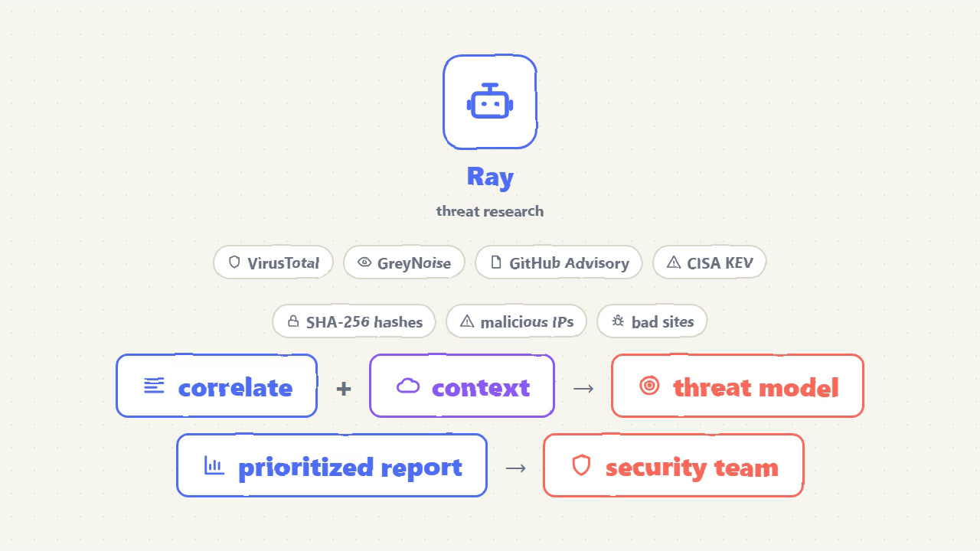Image resolution: width=980 pixels, height=551 pixels.
Task: Click the target icon in threat model box
Action: (649, 385)
